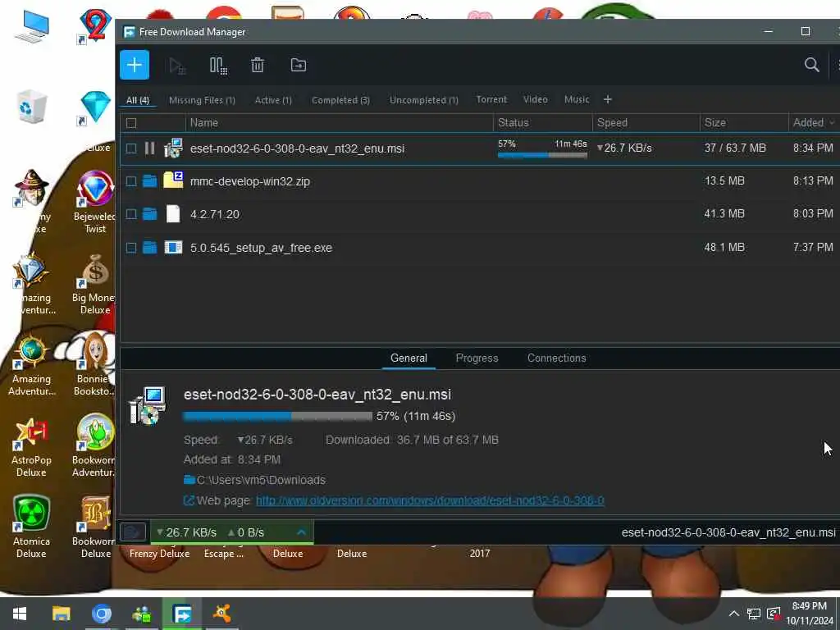Click the move to folder toolbar icon
The height and width of the screenshot is (630, 840).
click(299, 66)
